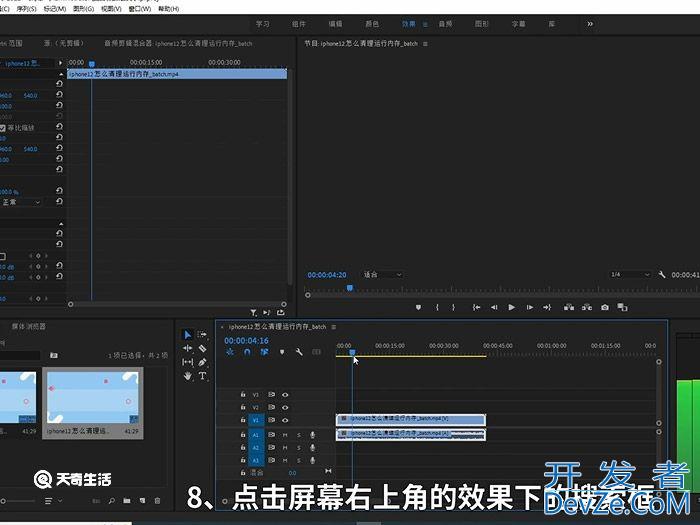
Task: Switch to 音频剪辑混合器 panel tab
Action: [x=178, y=43]
